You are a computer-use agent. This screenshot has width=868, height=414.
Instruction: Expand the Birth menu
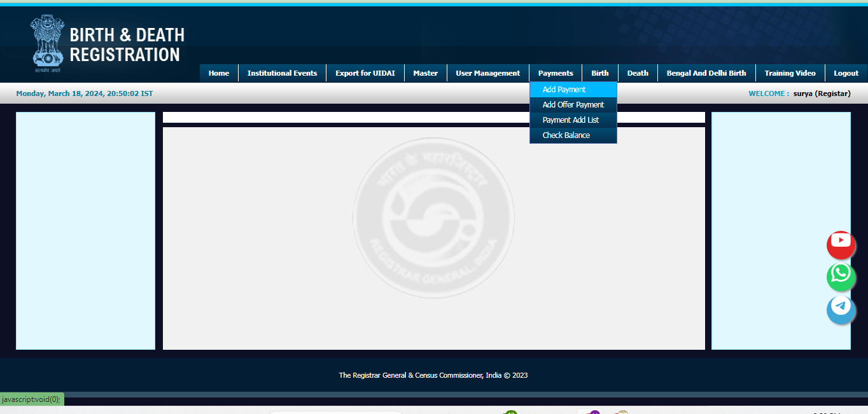599,72
